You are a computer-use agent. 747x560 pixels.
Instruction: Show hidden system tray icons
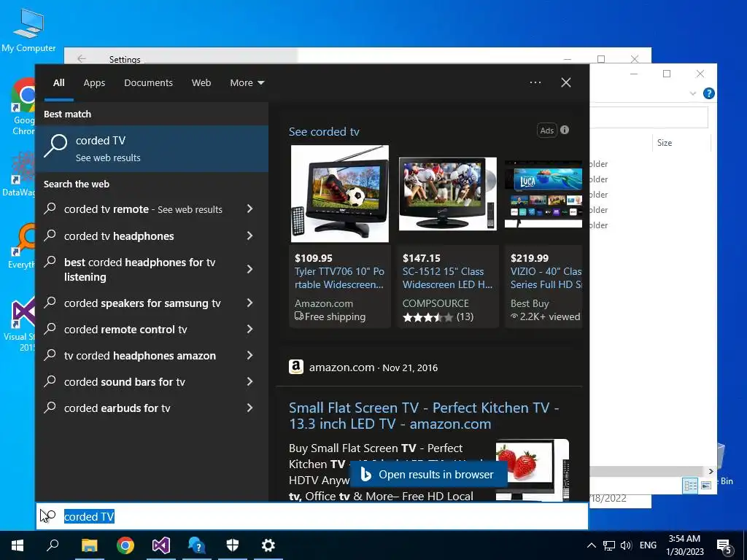coord(591,545)
